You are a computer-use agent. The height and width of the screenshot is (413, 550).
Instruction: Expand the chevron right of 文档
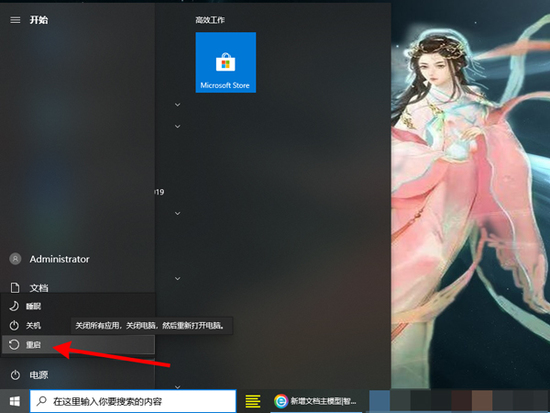point(177,278)
